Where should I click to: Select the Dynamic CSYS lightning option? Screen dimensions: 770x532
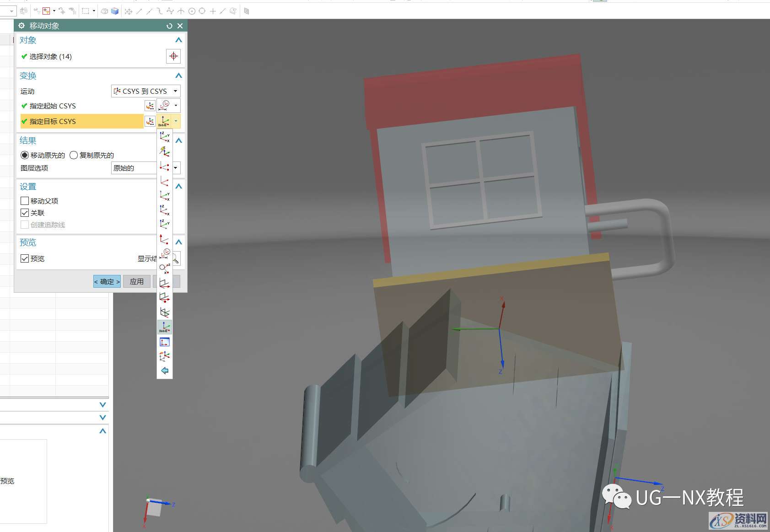click(165, 151)
